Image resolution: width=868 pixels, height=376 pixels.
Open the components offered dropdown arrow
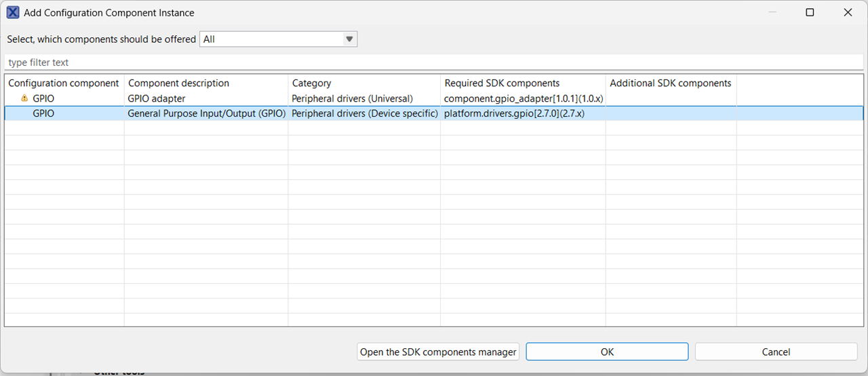(349, 39)
